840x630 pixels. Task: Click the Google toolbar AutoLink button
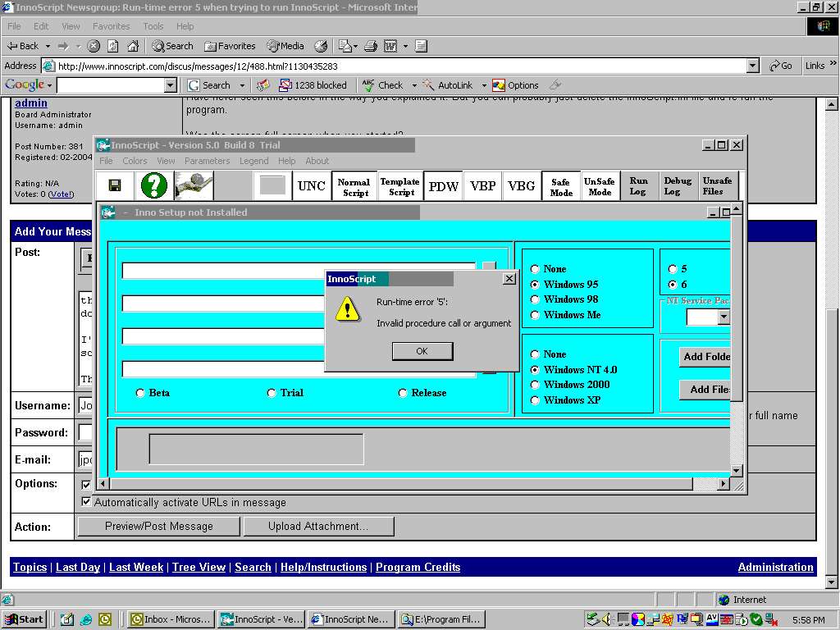coord(448,85)
